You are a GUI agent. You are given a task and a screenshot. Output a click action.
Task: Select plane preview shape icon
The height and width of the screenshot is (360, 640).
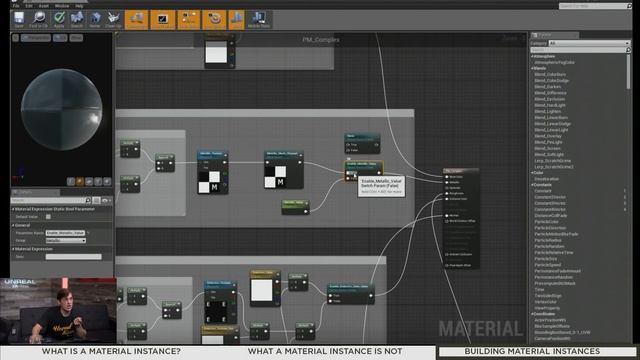pos(89,181)
